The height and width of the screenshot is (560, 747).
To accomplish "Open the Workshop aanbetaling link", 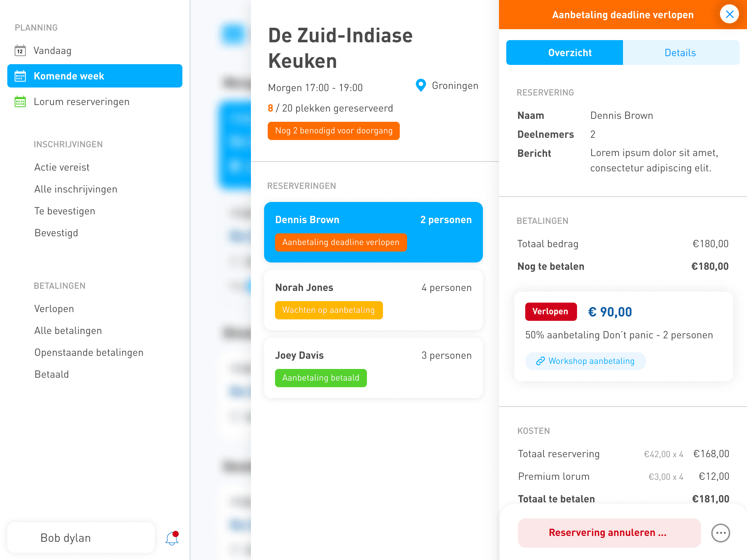I will click(x=585, y=361).
